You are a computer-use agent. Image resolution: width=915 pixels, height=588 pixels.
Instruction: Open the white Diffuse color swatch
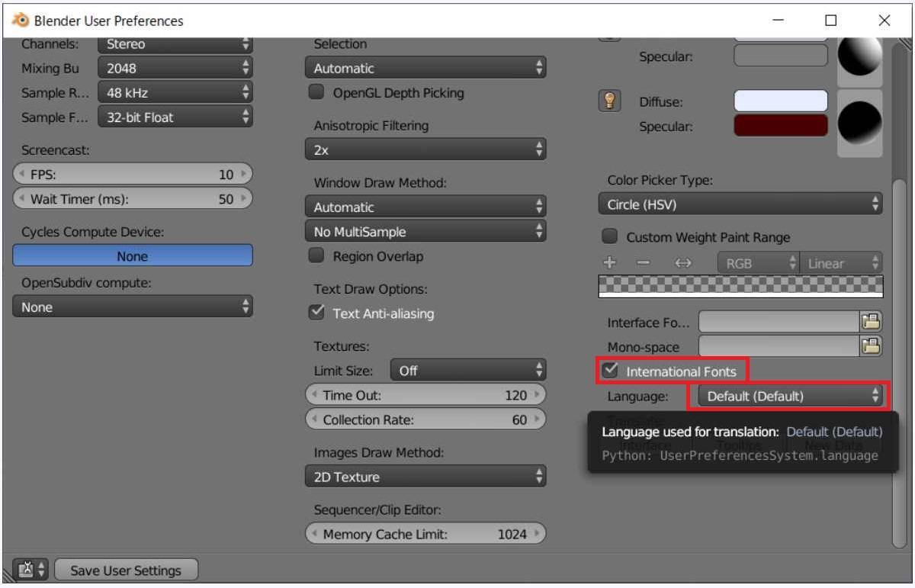tap(781, 101)
